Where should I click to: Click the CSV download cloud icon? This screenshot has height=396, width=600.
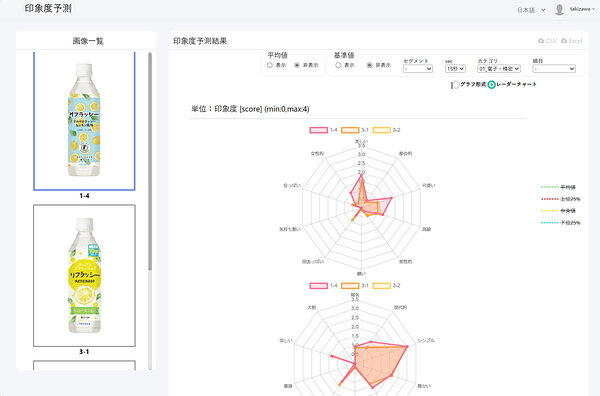[x=541, y=41]
